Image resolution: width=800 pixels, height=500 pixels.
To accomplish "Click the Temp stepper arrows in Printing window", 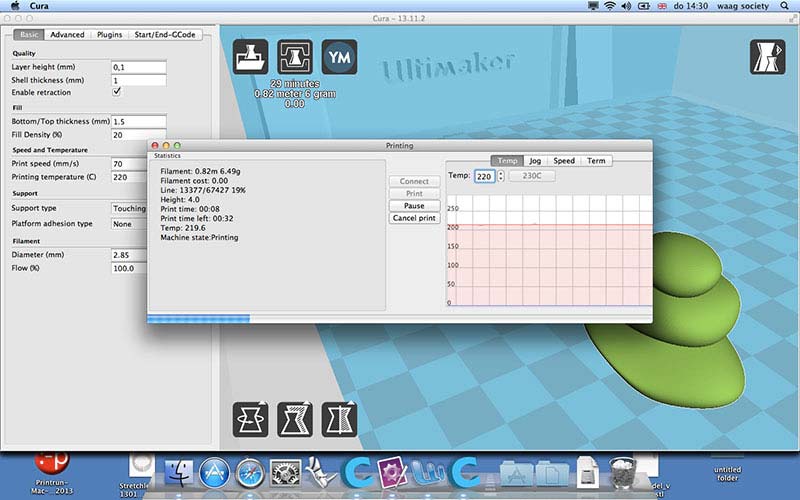I will pyautogui.click(x=501, y=176).
